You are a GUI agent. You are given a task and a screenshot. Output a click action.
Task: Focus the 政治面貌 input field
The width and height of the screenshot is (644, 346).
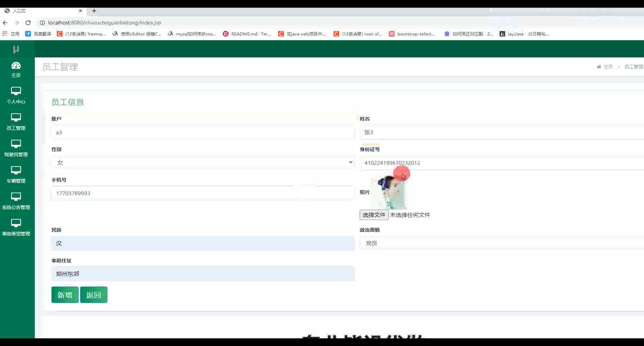click(502, 243)
